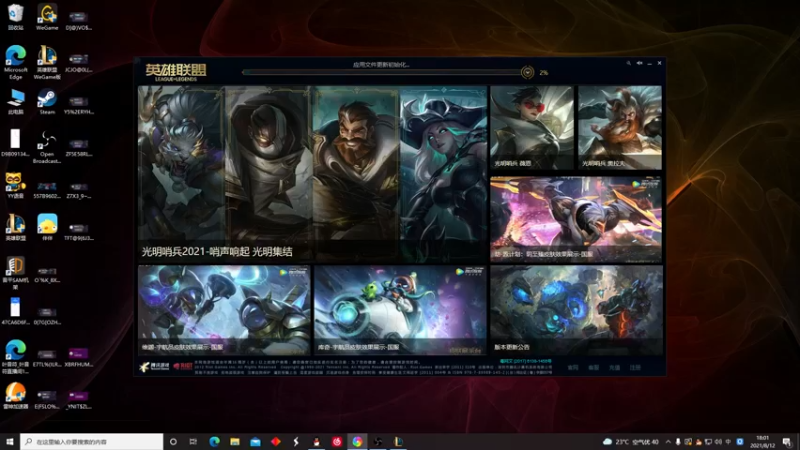Open the 光明哨兵2021 main banner
800x450 pixels.
pos(312,174)
